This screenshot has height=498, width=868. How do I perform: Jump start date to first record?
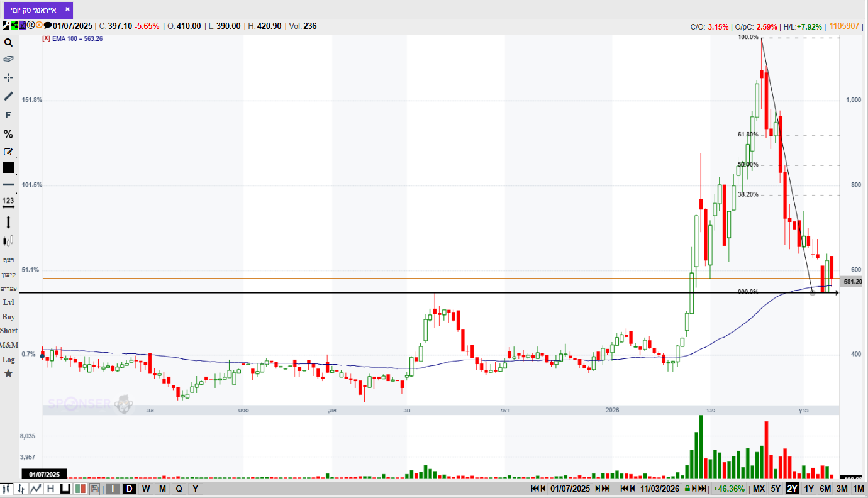point(535,489)
